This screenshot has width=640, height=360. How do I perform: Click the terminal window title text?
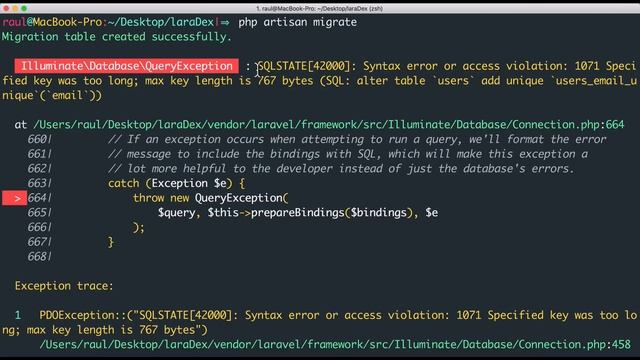tap(320, 8)
